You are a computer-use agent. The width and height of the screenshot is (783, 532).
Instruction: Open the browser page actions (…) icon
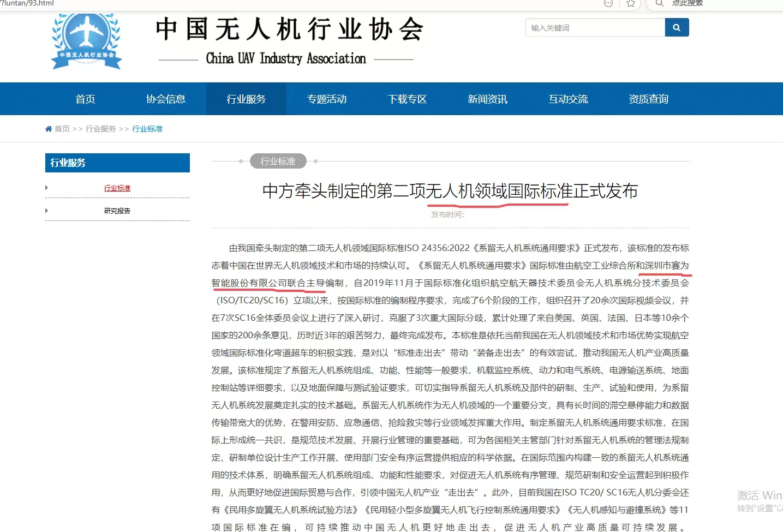click(x=608, y=3)
